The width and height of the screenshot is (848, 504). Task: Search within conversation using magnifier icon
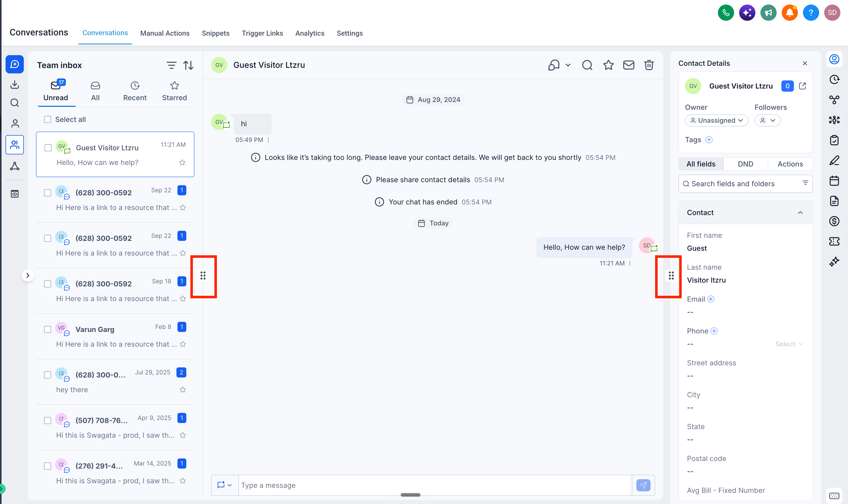(x=587, y=65)
